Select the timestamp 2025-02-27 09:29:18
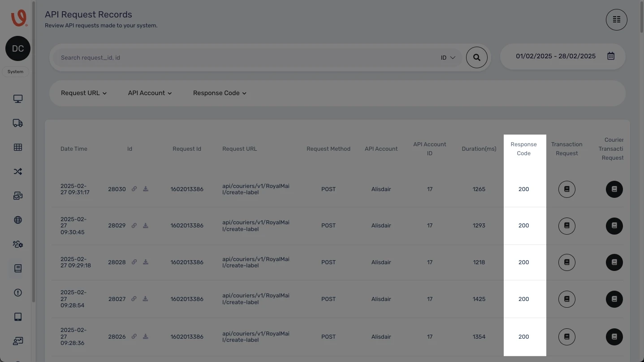 click(x=76, y=262)
